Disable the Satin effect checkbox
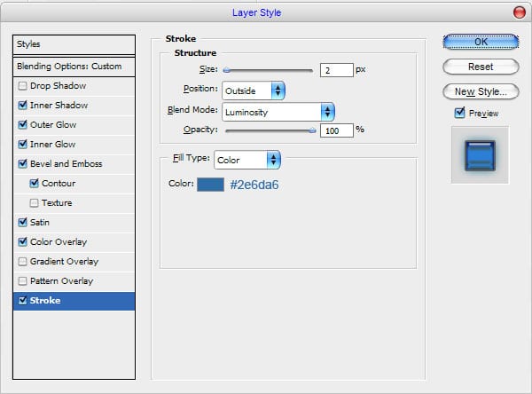Image resolution: width=532 pixels, height=394 pixels. coord(22,223)
